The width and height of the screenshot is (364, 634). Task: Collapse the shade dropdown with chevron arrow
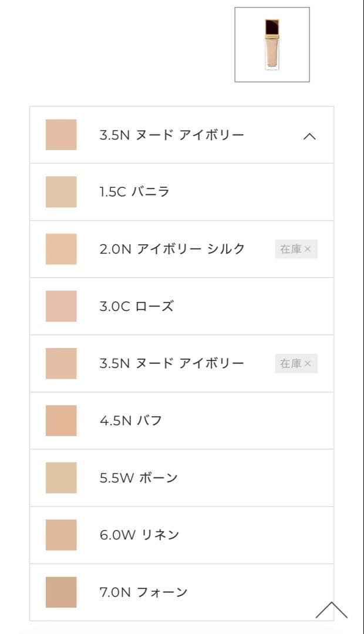click(309, 136)
